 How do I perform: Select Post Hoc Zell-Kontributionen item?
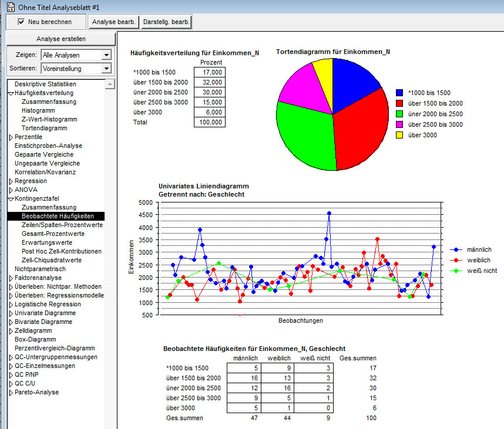[62, 251]
